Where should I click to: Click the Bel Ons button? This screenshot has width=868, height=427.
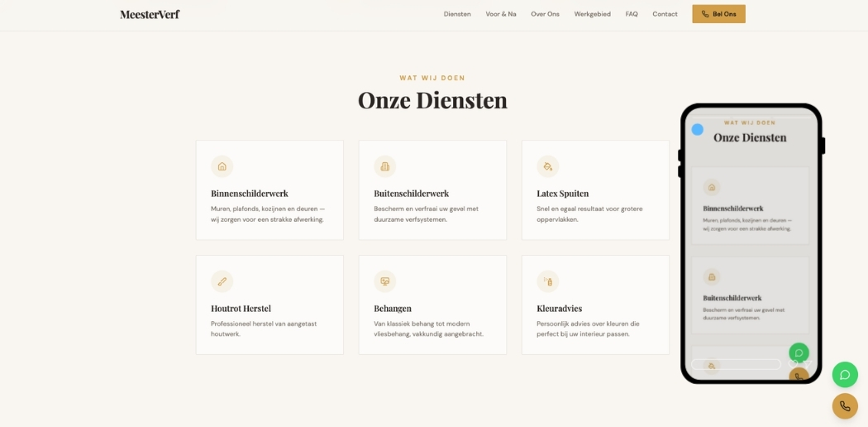718,14
